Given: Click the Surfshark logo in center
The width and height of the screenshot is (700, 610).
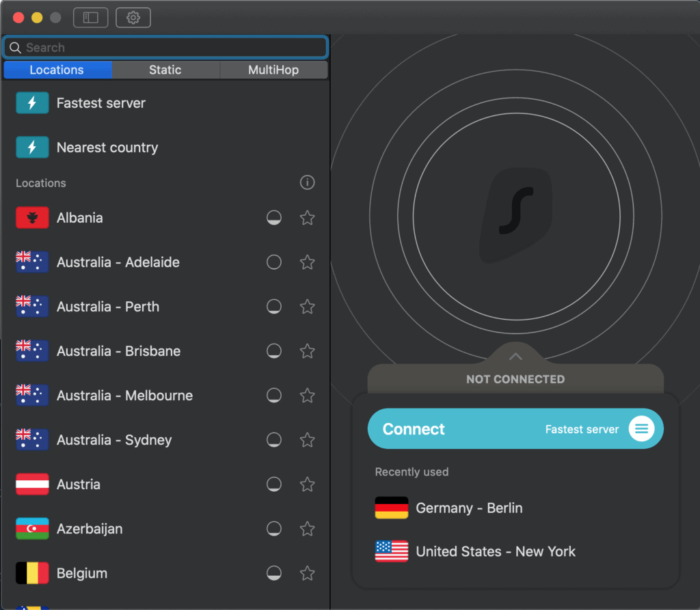Looking at the screenshot, I should (515, 216).
